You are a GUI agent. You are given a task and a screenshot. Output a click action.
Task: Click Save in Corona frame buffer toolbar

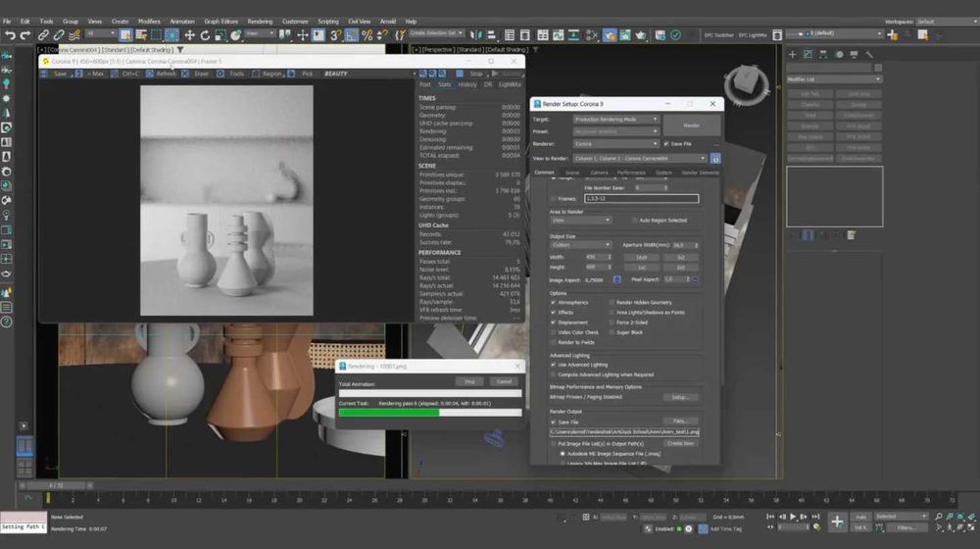60,74
